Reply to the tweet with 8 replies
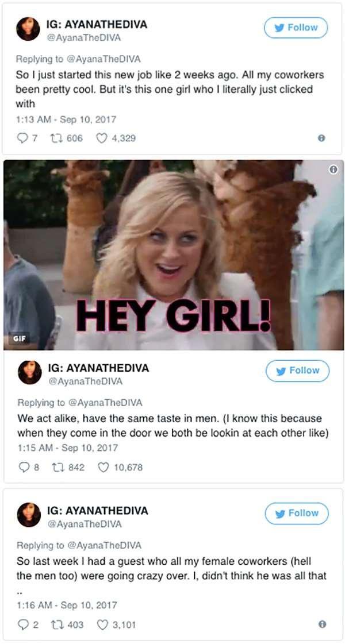This screenshot has height=644, width=345. coord(24,467)
